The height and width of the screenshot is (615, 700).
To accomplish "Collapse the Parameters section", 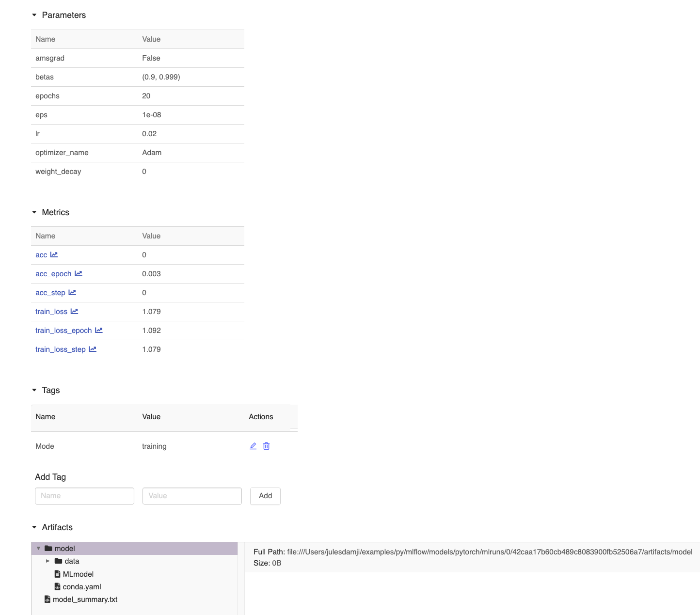I will [34, 15].
